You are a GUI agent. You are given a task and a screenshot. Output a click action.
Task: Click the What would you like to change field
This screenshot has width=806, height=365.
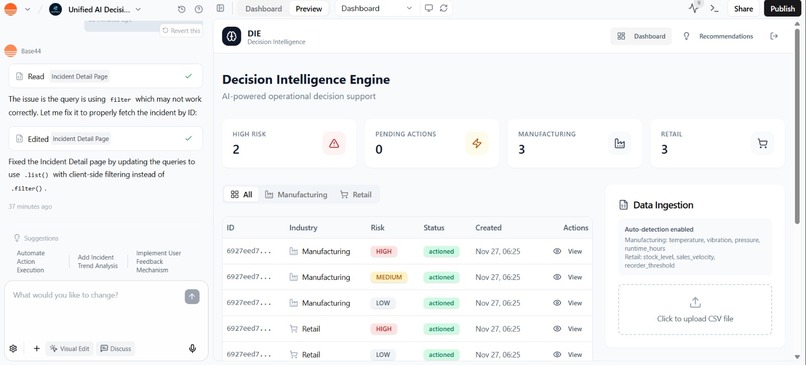pyautogui.click(x=96, y=295)
